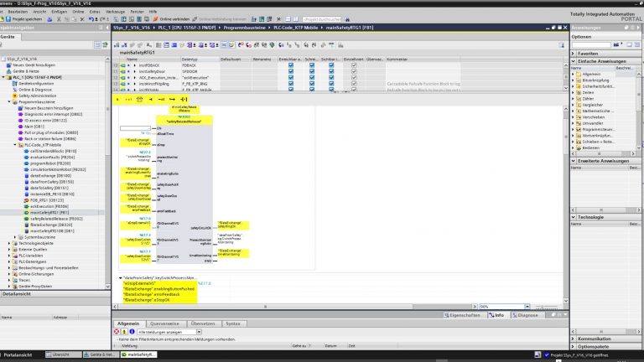Open the Extras menu
The width and height of the screenshot is (644, 362).
click(x=95, y=12)
